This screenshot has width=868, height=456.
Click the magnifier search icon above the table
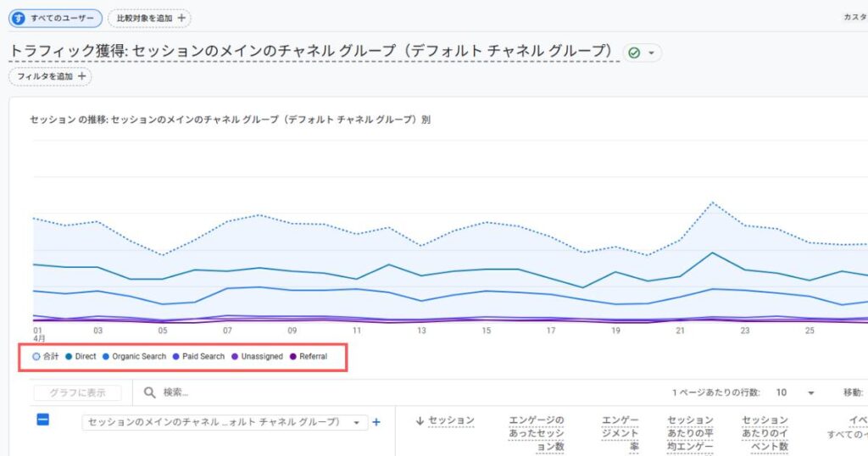coord(149,392)
